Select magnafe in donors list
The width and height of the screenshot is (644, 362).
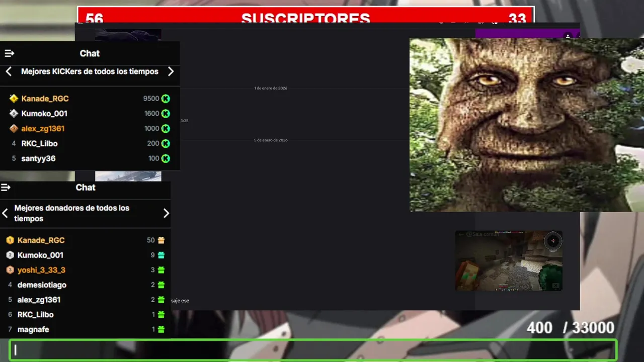tap(33, 329)
